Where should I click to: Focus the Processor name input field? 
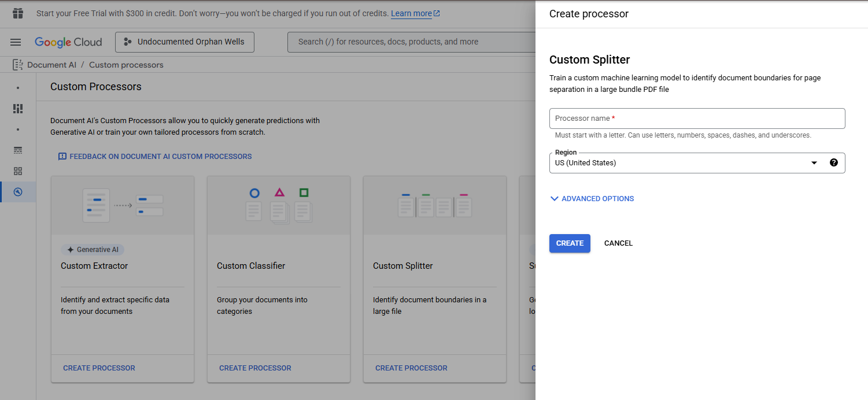click(697, 118)
